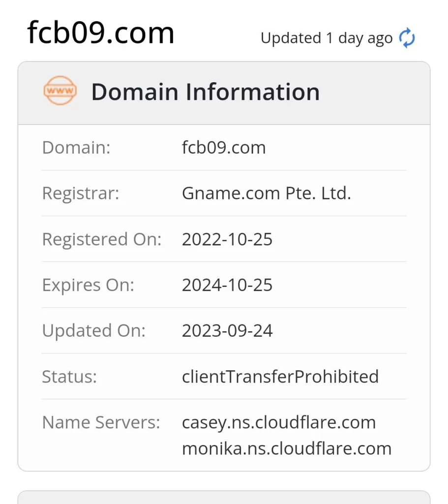Click the 'Registrar:' field label
Image resolution: width=448 pixels, height=504 pixels.
81,193
